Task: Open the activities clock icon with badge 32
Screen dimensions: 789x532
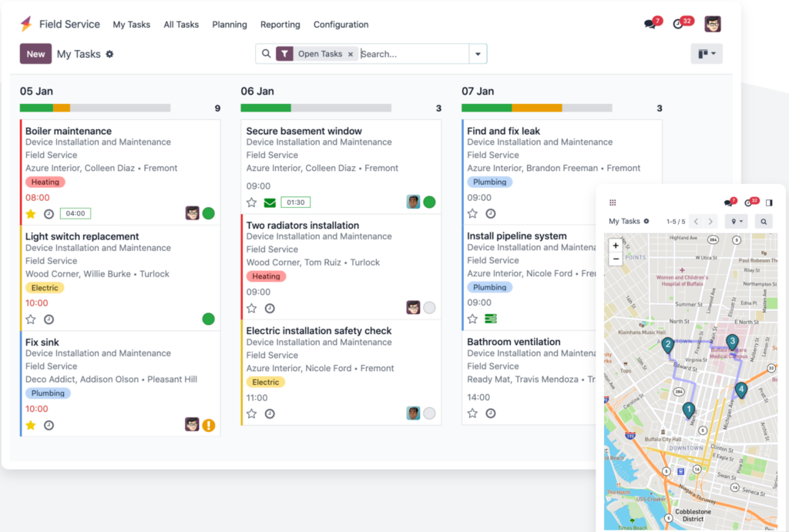Action: tap(679, 24)
